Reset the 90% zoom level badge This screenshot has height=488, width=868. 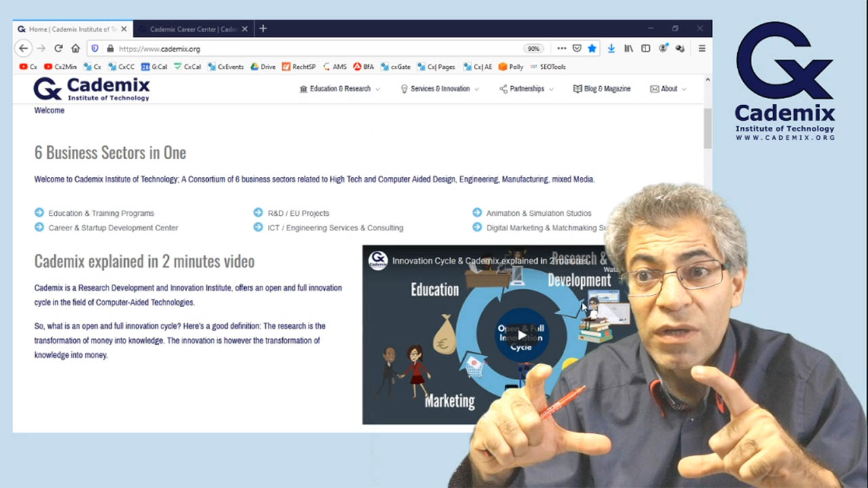tap(534, 49)
